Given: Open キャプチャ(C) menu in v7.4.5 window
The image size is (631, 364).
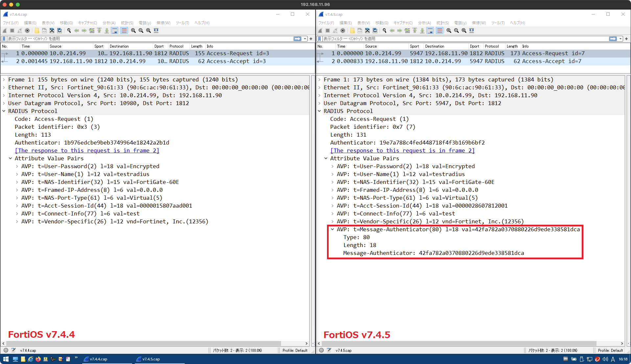Looking at the screenshot, I should click(403, 23).
